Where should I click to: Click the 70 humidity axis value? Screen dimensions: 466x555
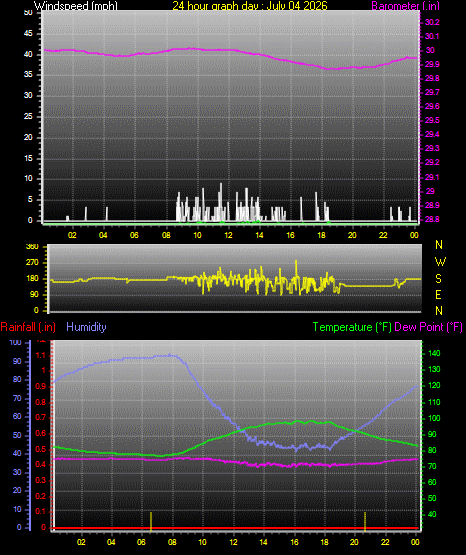(x=17, y=399)
